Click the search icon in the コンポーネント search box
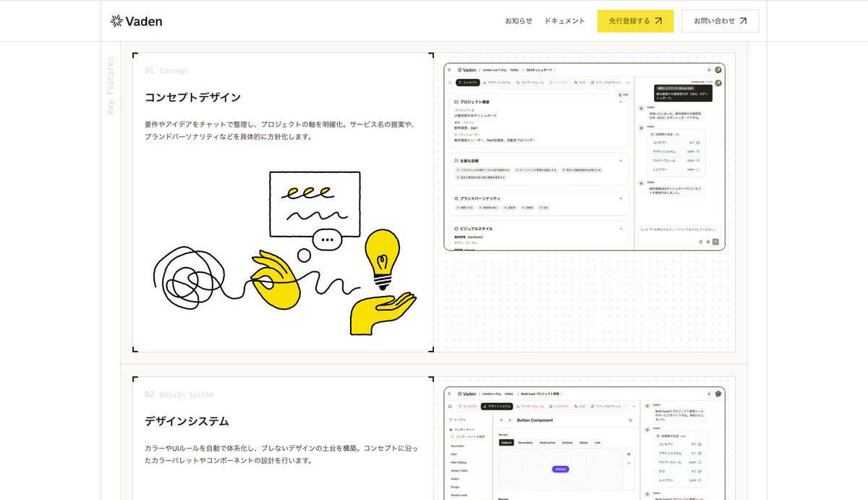The width and height of the screenshot is (868, 500). tap(451, 437)
